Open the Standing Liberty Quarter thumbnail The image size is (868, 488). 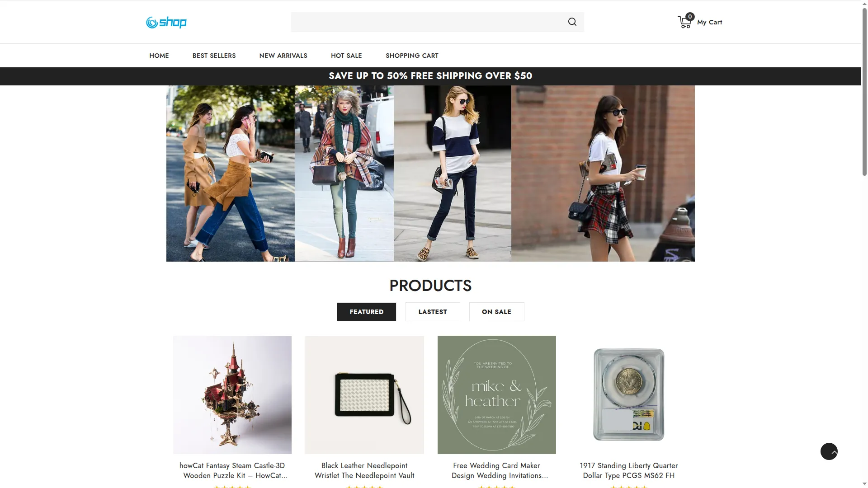(x=629, y=394)
